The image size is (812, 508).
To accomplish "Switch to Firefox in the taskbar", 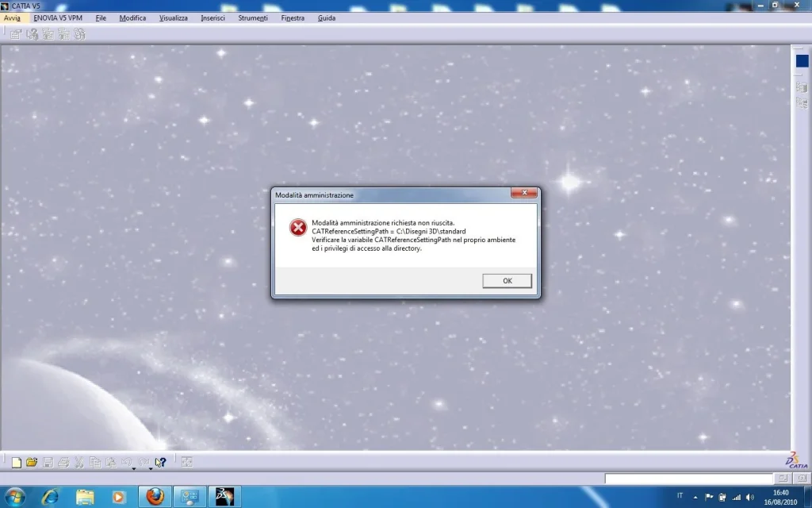I will 155,497.
